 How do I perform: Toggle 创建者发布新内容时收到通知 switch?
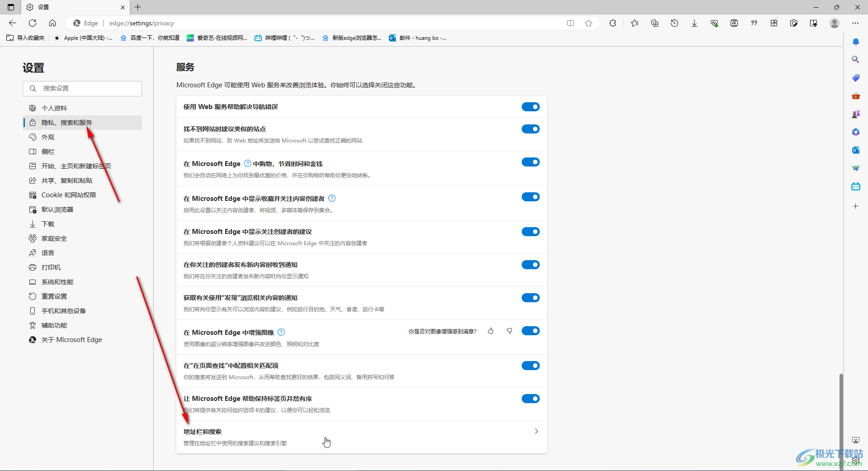coord(530,265)
